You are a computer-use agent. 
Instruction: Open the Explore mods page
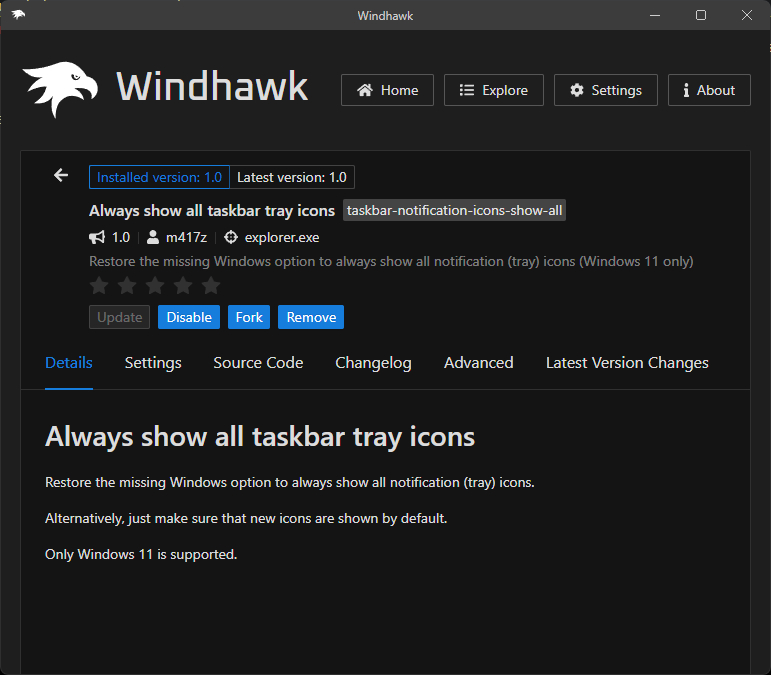(494, 90)
